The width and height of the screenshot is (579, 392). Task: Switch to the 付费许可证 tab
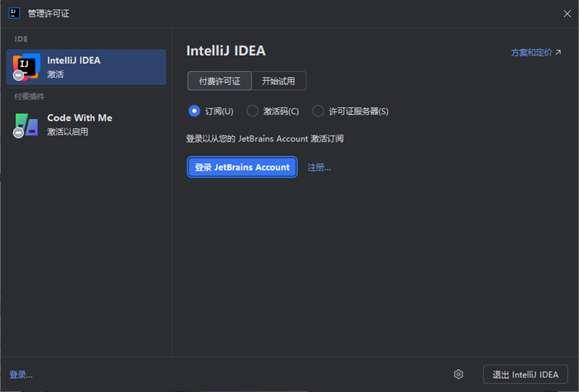220,81
